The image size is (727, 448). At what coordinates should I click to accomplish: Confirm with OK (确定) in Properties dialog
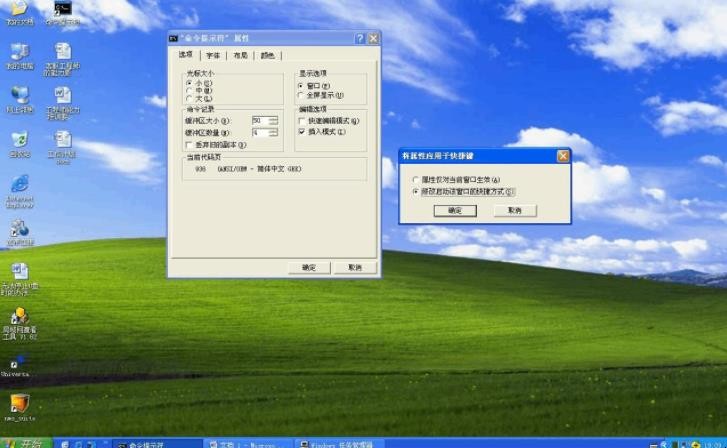point(309,268)
